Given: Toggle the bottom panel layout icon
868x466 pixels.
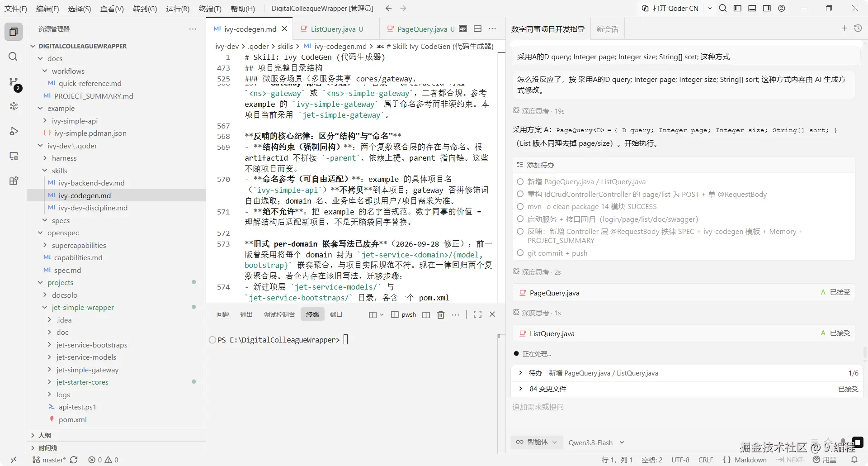Looking at the screenshot, I should tap(752, 8).
